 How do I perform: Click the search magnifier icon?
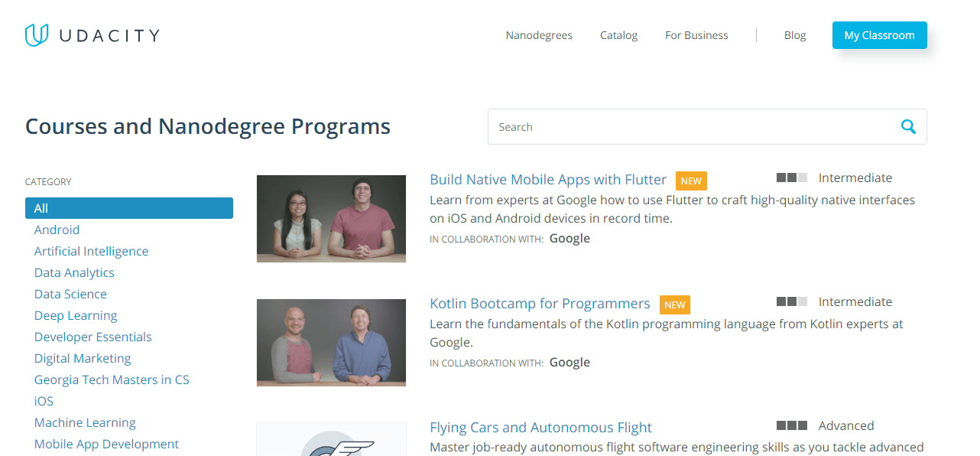[x=908, y=127]
